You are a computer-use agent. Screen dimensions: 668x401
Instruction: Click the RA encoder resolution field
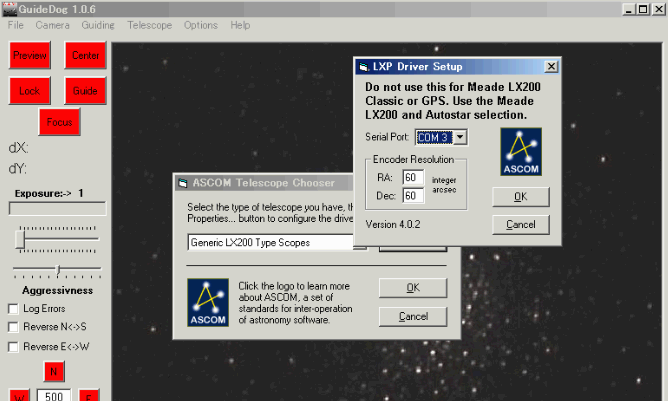tap(413, 177)
